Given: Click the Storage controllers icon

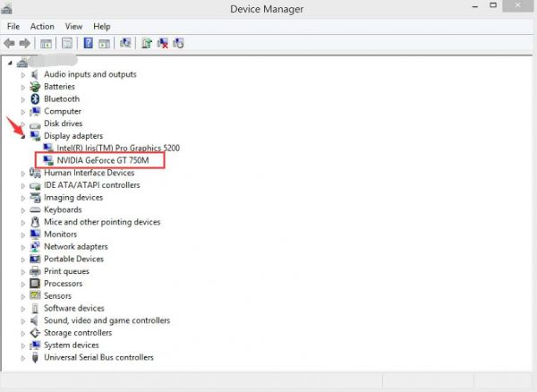Looking at the screenshot, I should coord(35,333).
